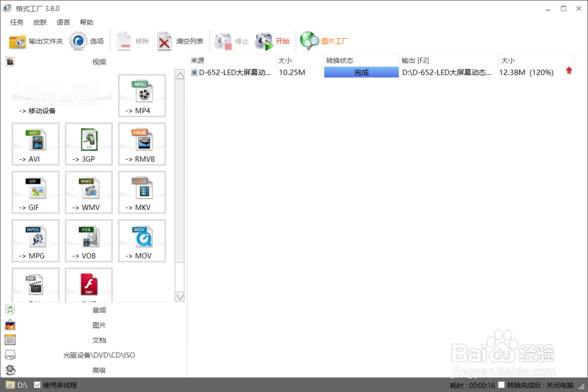The width and height of the screenshot is (588, 392).
Task: Click the 完成 progress bar
Action: click(361, 72)
